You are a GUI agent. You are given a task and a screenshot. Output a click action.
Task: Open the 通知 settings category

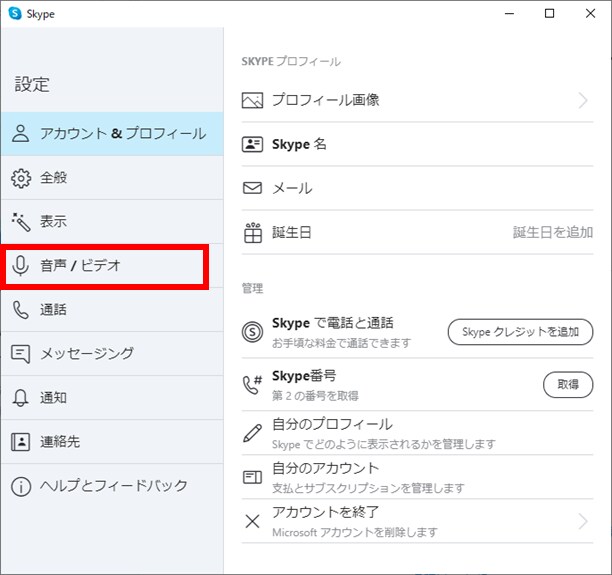click(x=112, y=398)
